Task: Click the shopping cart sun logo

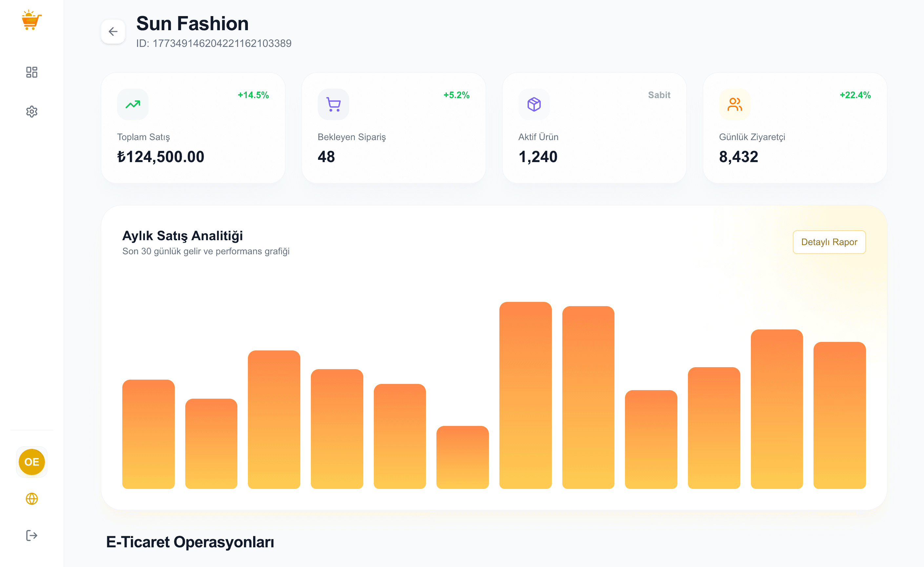Action: [x=31, y=20]
